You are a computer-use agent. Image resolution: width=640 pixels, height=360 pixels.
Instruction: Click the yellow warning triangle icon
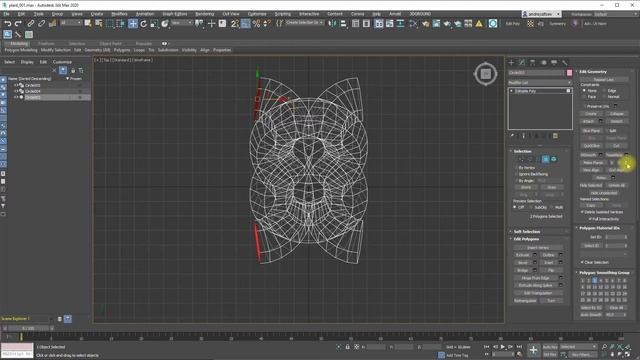click(479, 24)
